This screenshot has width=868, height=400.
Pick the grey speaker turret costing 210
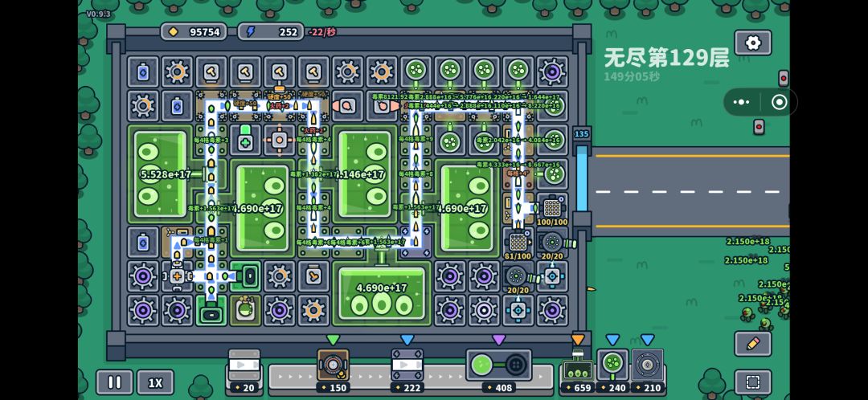click(x=647, y=370)
